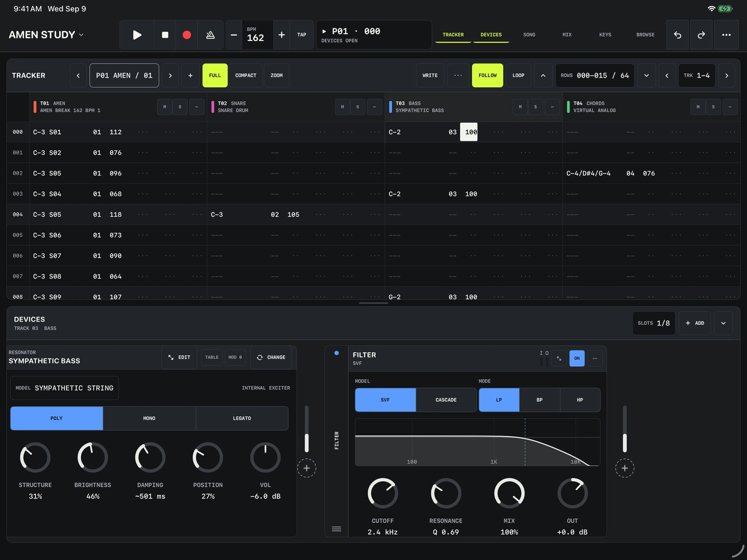Turn off Follow mode in the tracker

pos(487,76)
